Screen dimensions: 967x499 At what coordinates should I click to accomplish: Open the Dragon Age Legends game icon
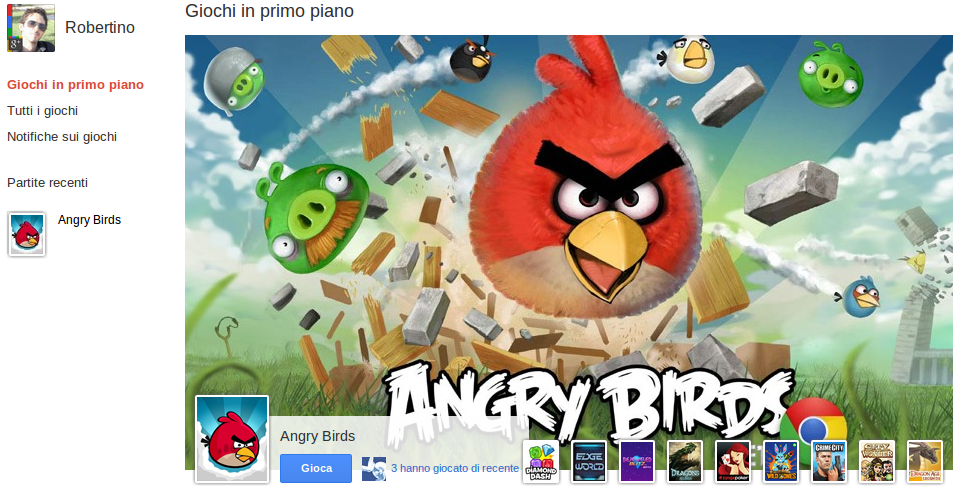tap(924, 461)
